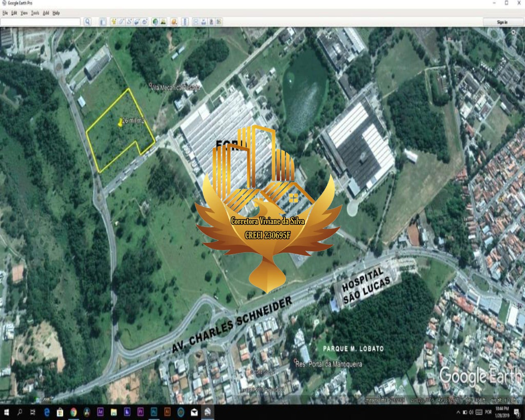The width and height of the screenshot is (525, 420).
Task: Enable historical imagery with the clock icon
Action: point(155,23)
